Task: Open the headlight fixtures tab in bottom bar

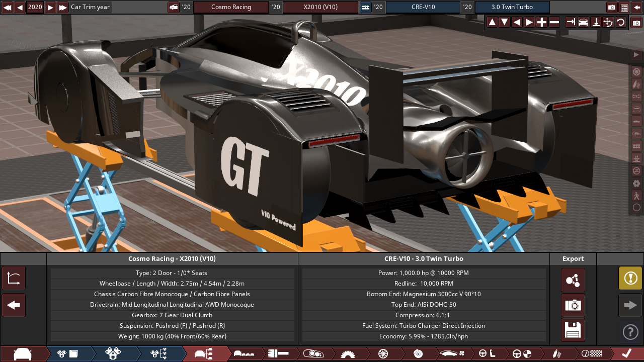Action: [315, 354]
